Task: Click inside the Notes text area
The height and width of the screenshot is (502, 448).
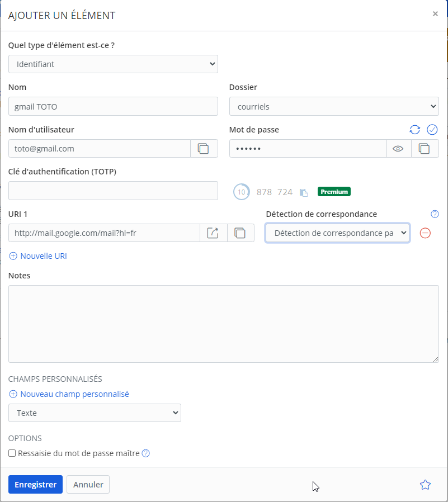Action: pos(224,324)
